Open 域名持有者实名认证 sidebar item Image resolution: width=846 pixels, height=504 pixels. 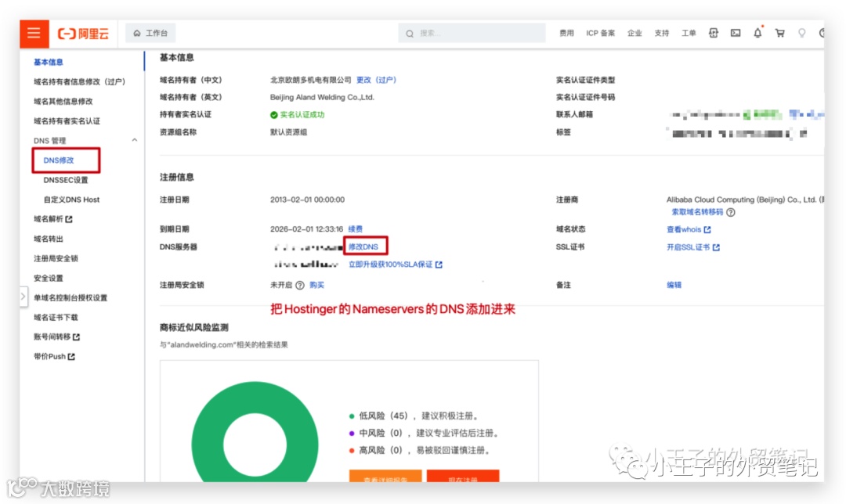pos(67,121)
